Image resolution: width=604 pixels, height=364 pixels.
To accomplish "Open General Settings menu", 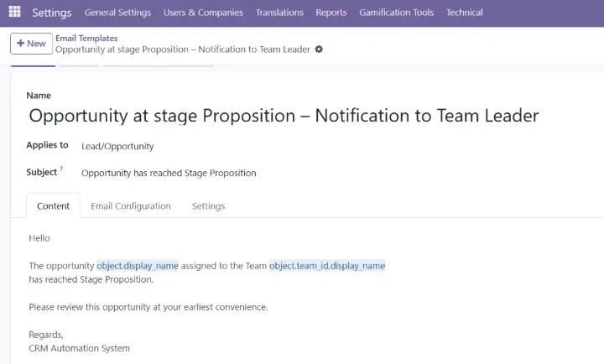I will coord(118,13).
